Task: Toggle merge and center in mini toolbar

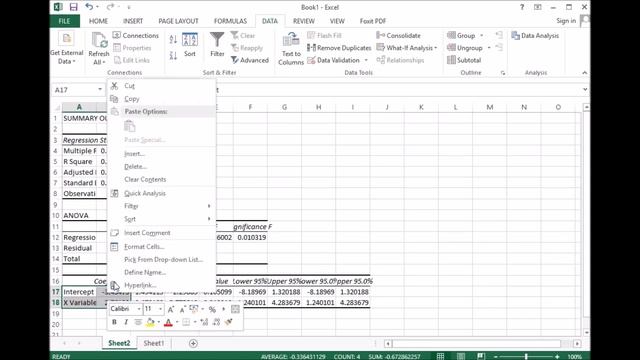Action: coord(236,309)
